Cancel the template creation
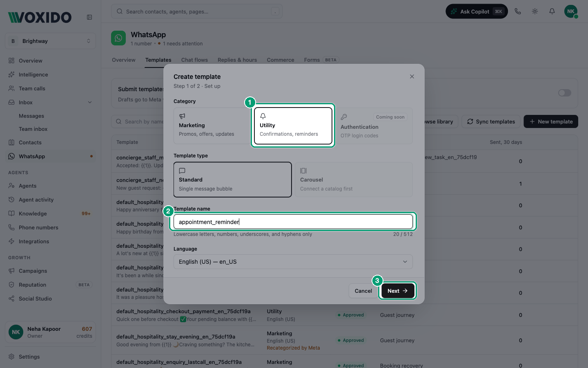Image resolution: width=588 pixels, height=368 pixels. click(x=363, y=291)
